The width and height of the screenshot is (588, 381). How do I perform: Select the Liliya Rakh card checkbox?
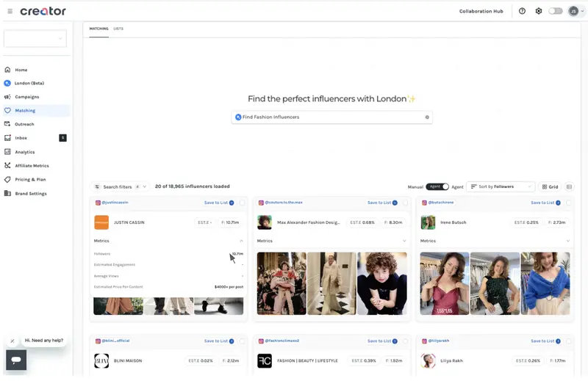[569, 341]
